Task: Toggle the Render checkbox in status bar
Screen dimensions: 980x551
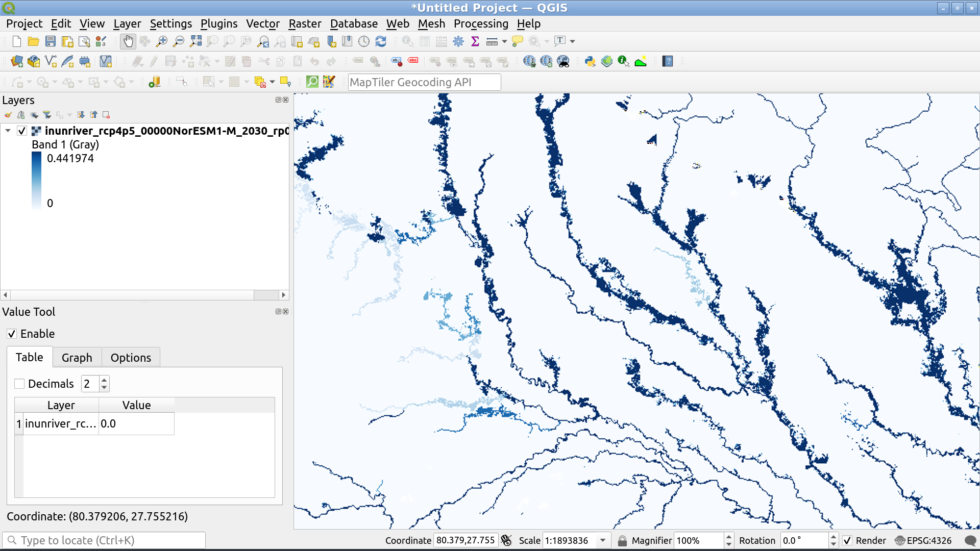Action: pos(847,541)
